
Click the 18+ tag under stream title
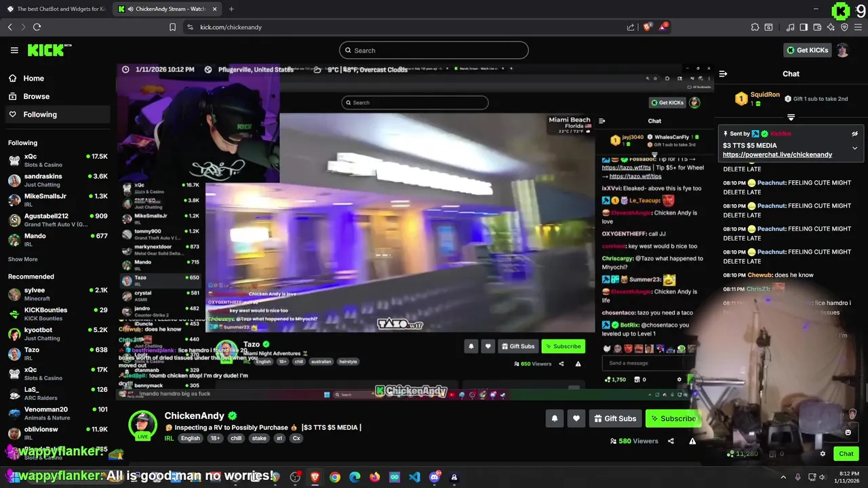tap(215, 439)
